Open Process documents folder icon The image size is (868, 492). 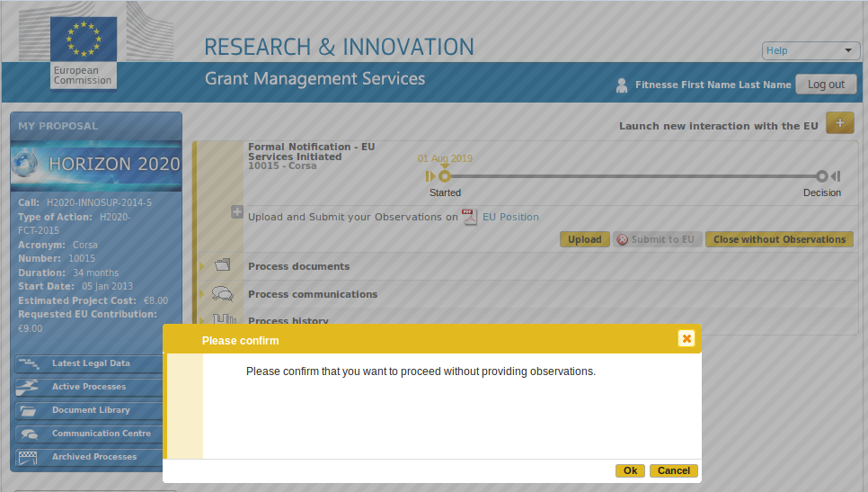pos(223,264)
